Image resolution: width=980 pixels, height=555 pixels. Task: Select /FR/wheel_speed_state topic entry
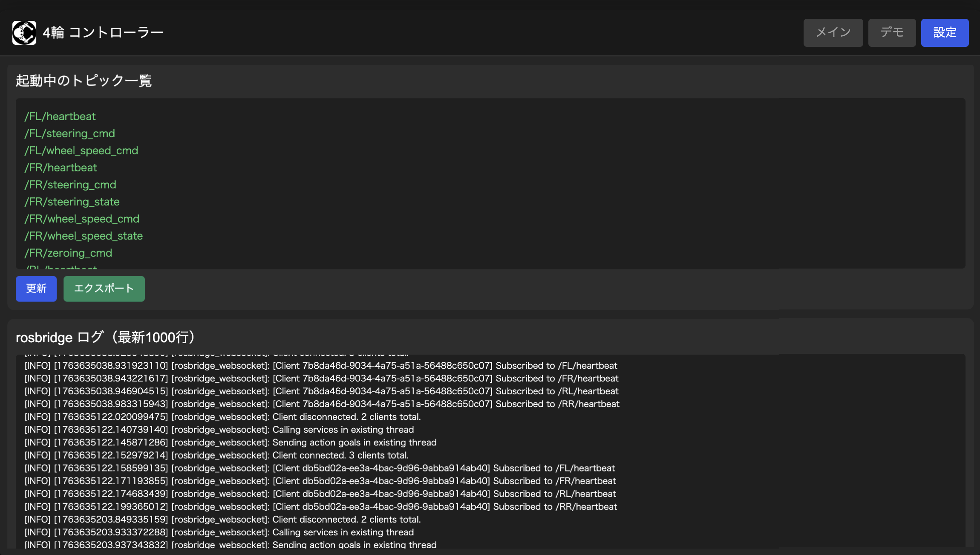click(x=84, y=236)
